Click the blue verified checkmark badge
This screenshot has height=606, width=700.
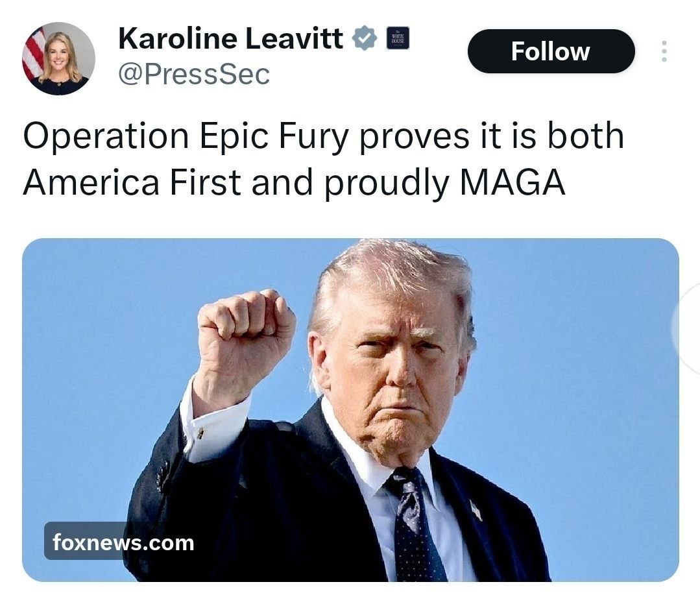[x=365, y=38]
